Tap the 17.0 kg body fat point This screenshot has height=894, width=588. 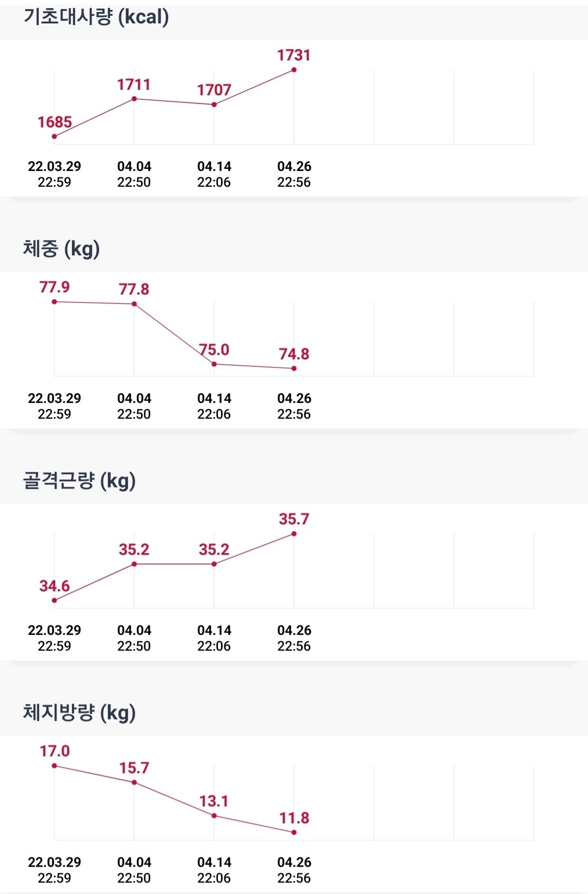(54, 766)
